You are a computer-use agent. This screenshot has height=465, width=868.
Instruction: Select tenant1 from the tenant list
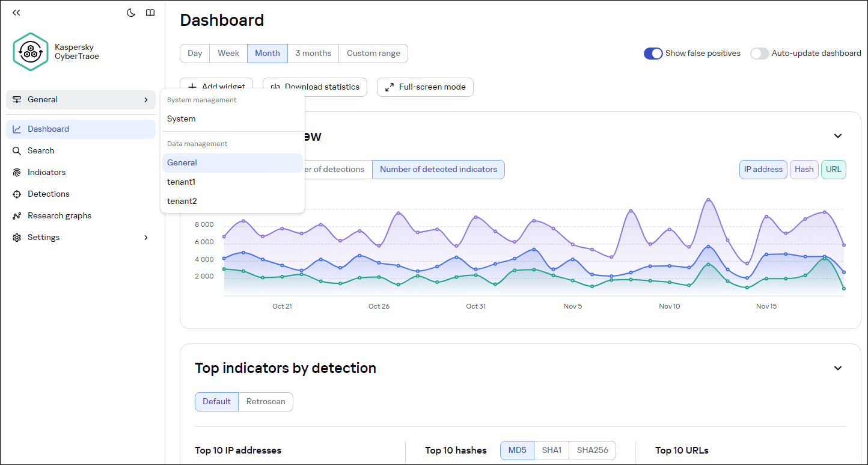coord(182,182)
